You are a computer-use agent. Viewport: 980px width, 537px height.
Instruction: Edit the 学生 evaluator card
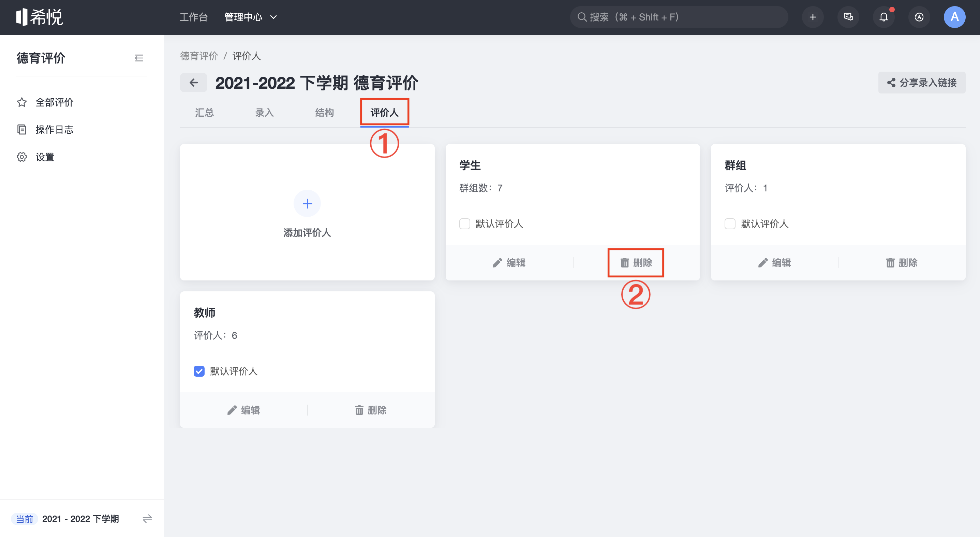pos(509,263)
